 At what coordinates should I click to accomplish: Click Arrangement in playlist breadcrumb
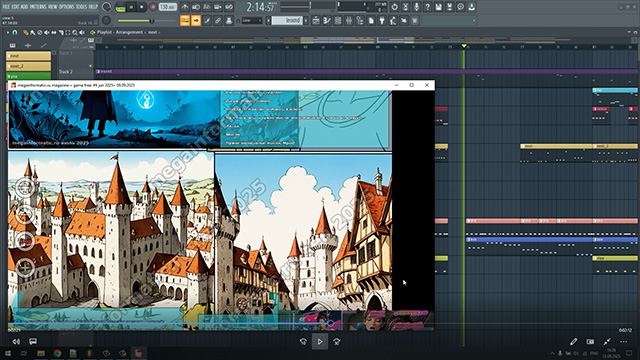[x=129, y=32]
